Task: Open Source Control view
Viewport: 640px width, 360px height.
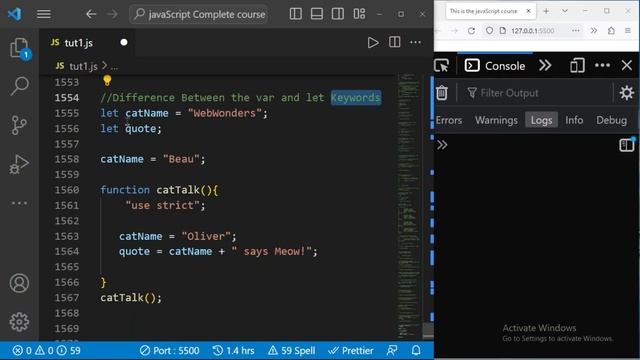Action: pos(19,125)
